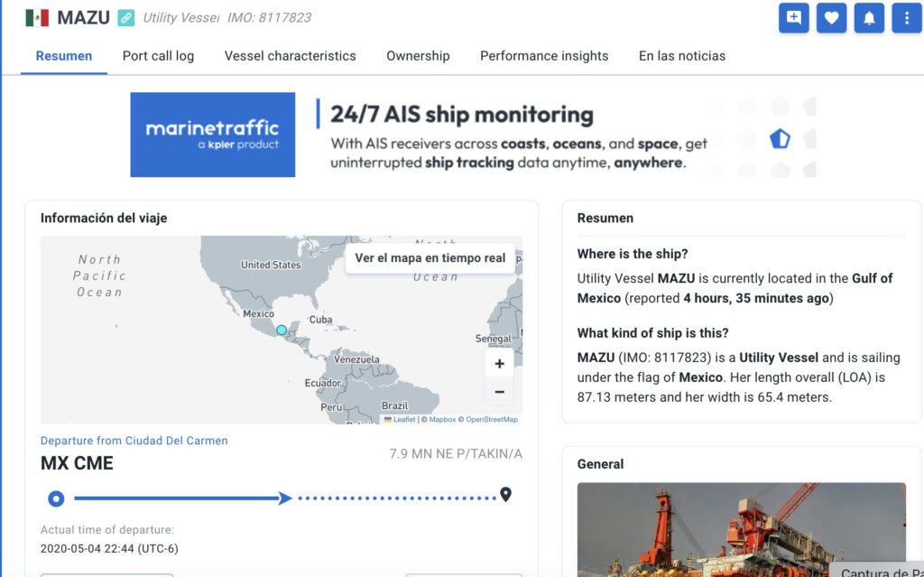
Task: Open the Vessel characteristics tab
Action: pyautogui.click(x=290, y=56)
